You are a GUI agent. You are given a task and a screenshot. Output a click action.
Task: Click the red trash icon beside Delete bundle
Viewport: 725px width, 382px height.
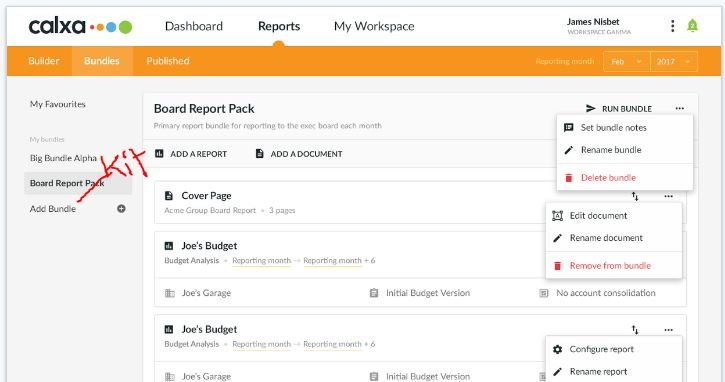click(x=569, y=178)
